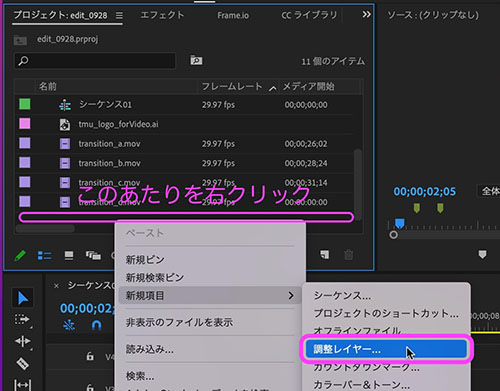The height and width of the screenshot is (391, 500).
Task: Switch to the エフェクト tab
Action: click(x=162, y=15)
